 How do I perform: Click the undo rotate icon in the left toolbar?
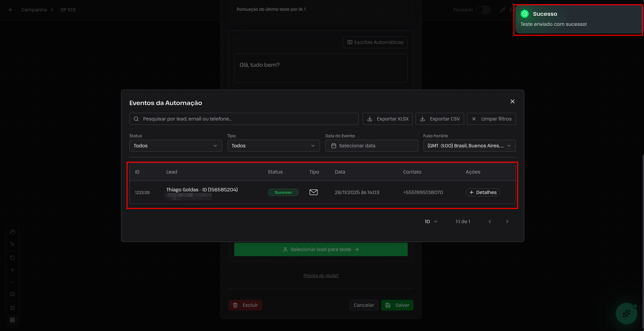coord(12,258)
